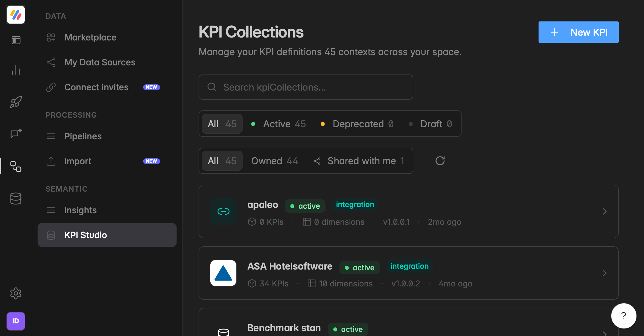This screenshot has height=336, width=644.
Task: Open the Benchmark stan collection
Action: (x=408, y=322)
